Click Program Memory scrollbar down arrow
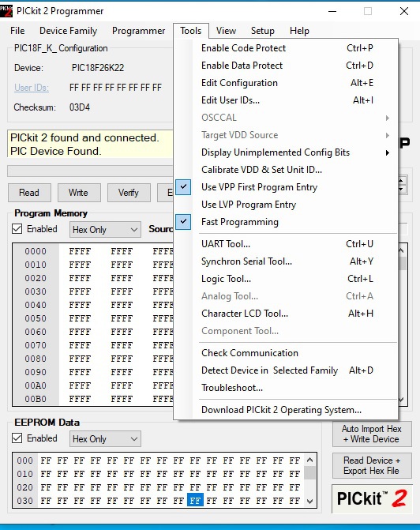Viewport: 420px width, 530px height. pos(401,400)
